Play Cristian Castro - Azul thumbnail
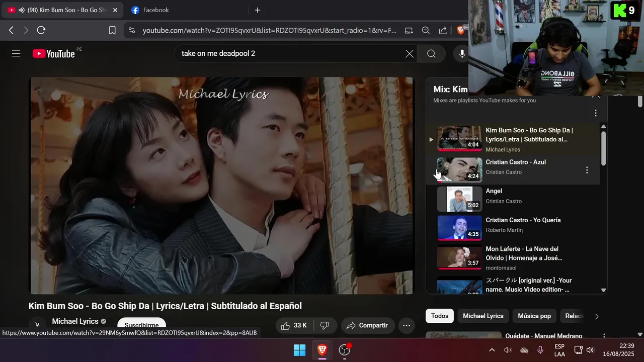644x362 pixels. [x=459, y=169]
